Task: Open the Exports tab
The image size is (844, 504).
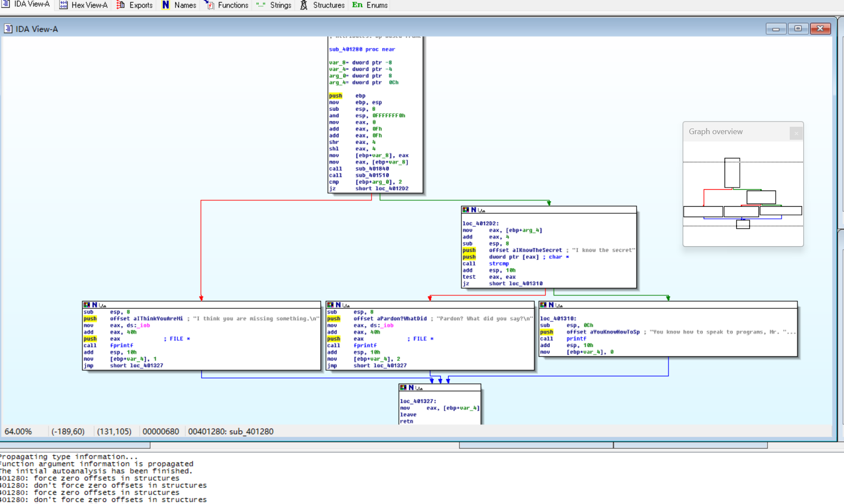Action: [x=135, y=5]
